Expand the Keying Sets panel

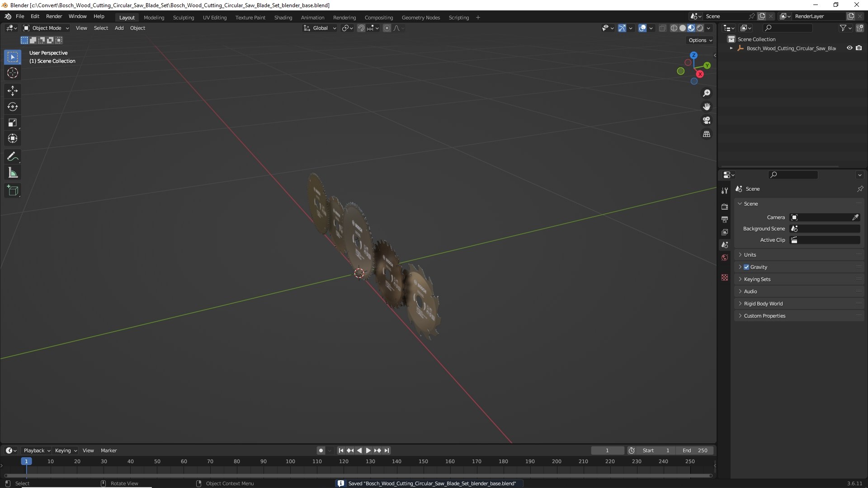799,279
